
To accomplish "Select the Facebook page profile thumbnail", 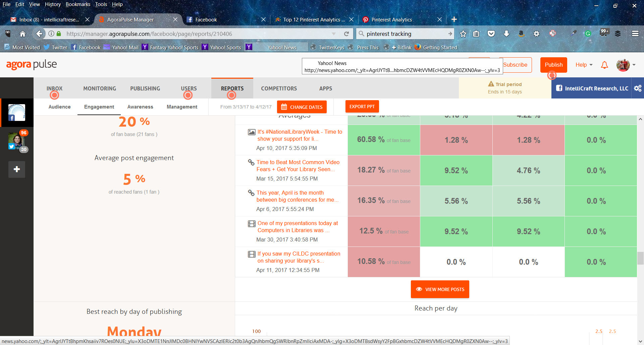I will click(17, 113).
